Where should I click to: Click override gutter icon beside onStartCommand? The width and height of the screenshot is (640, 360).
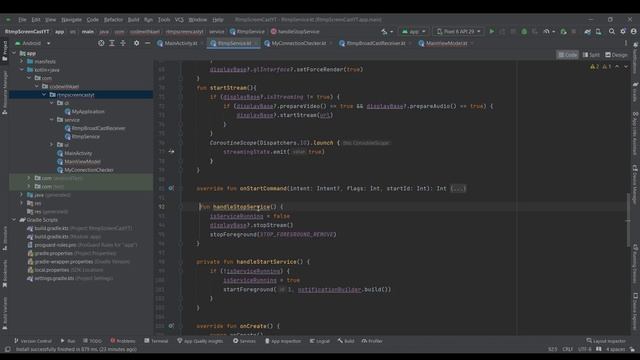pyautogui.click(x=171, y=188)
